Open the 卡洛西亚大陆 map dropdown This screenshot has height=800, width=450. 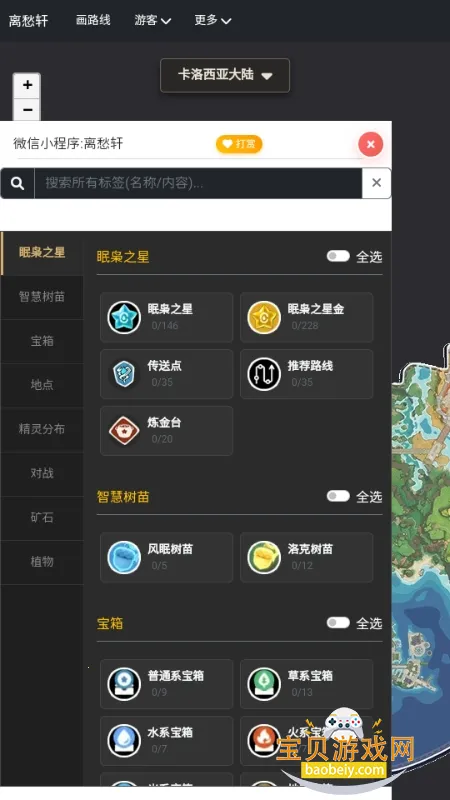coord(225,76)
